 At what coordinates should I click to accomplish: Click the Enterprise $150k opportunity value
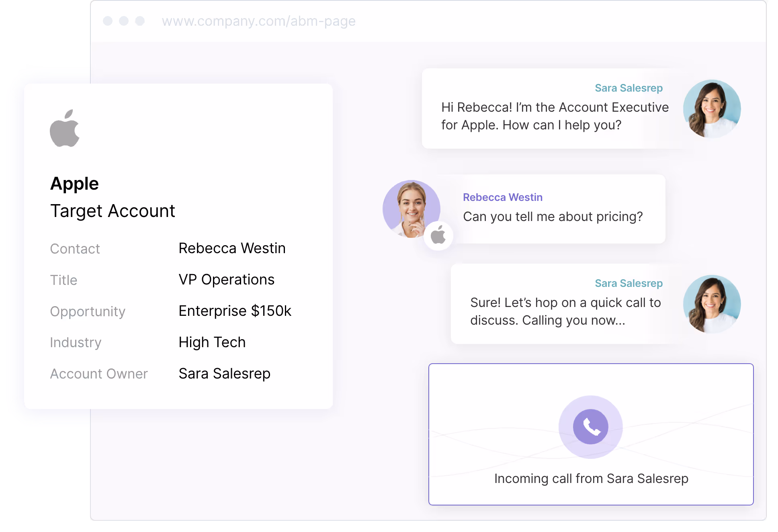(235, 311)
